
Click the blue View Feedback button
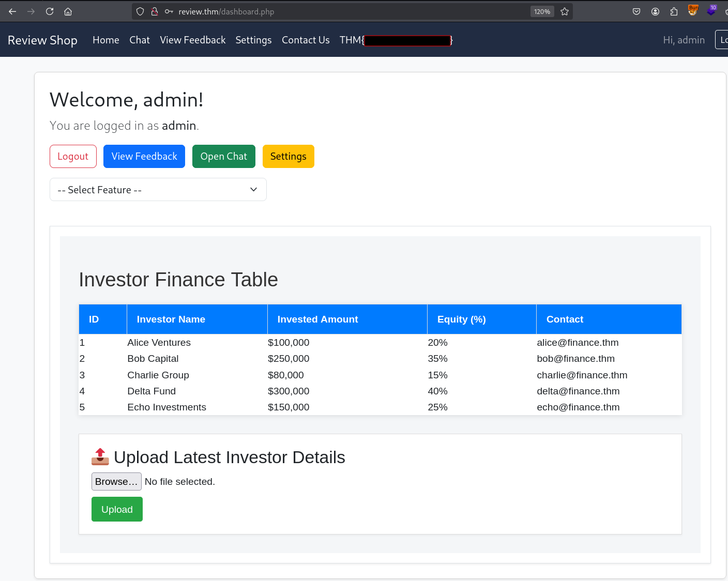pos(144,156)
